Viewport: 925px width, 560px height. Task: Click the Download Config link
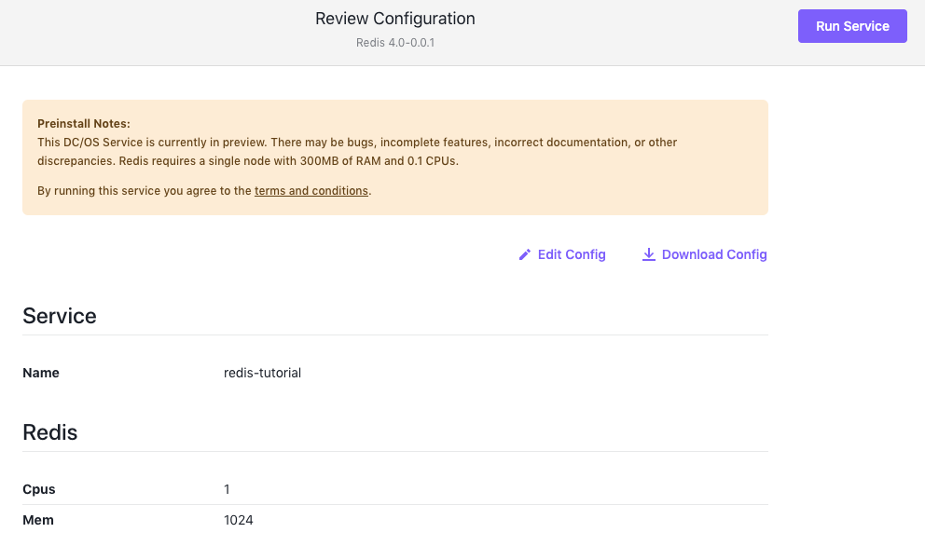click(704, 254)
